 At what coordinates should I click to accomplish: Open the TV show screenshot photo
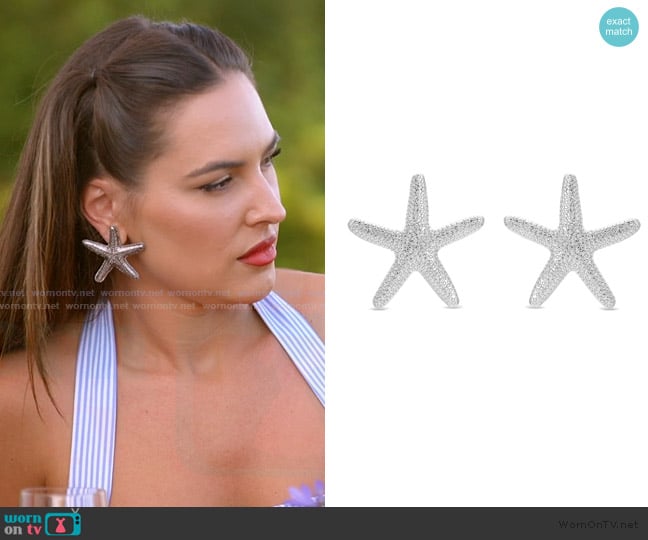click(x=162, y=253)
